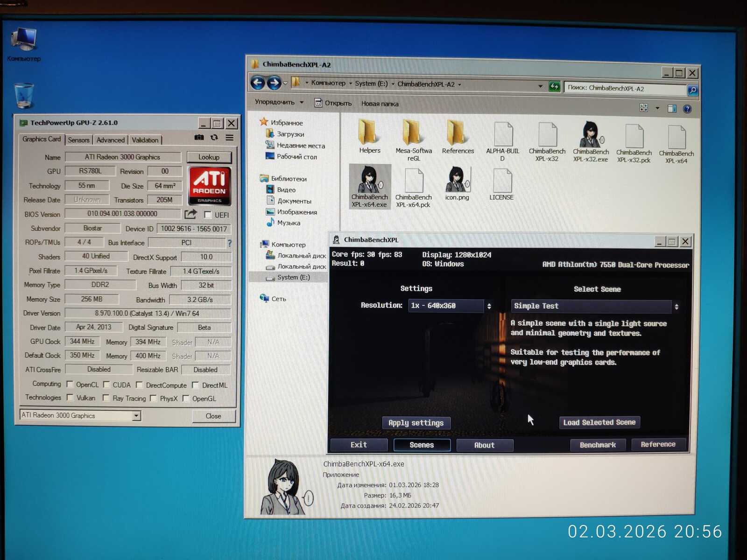Click the Lookup button
The height and width of the screenshot is (560, 747).
click(209, 157)
